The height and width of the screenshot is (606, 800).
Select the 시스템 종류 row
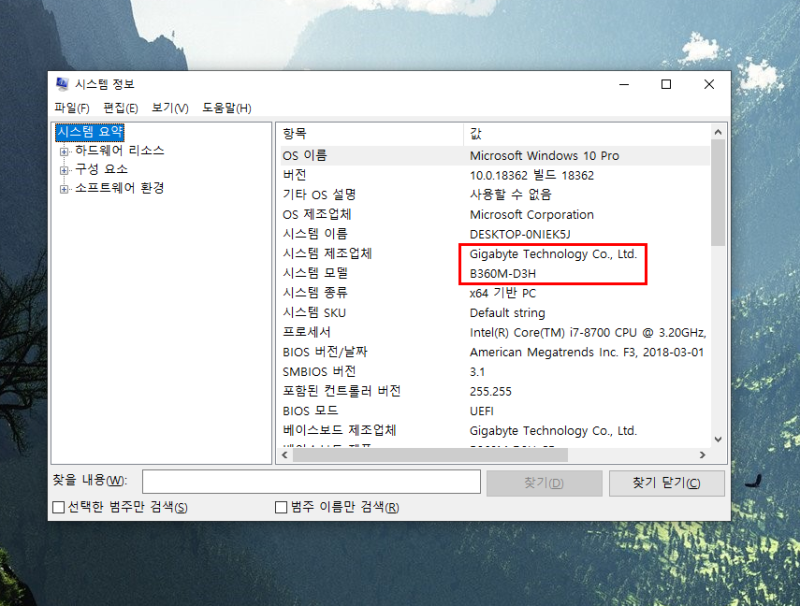(495, 293)
